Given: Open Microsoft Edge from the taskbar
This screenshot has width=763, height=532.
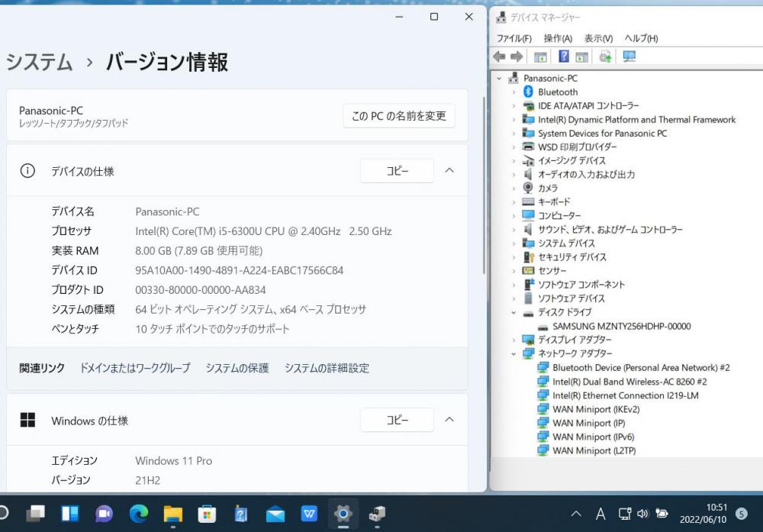Looking at the screenshot, I should coord(139,514).
